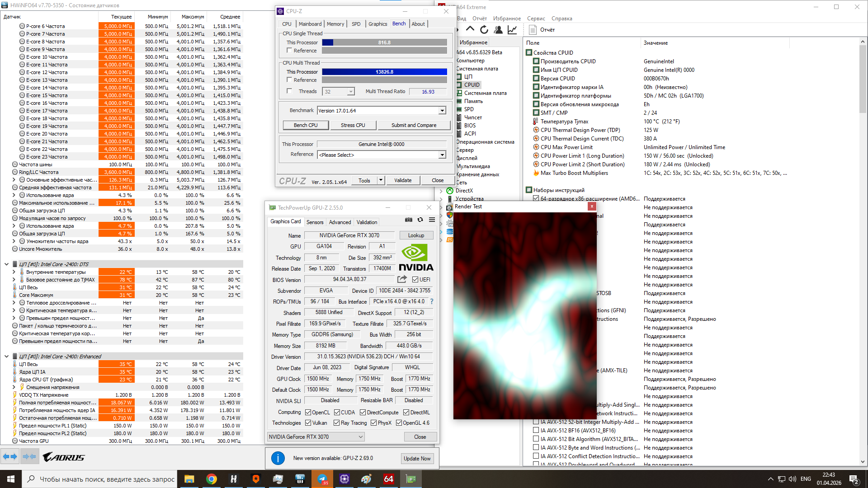Open the GPU-Z hamburger menu icon

click(x=432, y=220)
